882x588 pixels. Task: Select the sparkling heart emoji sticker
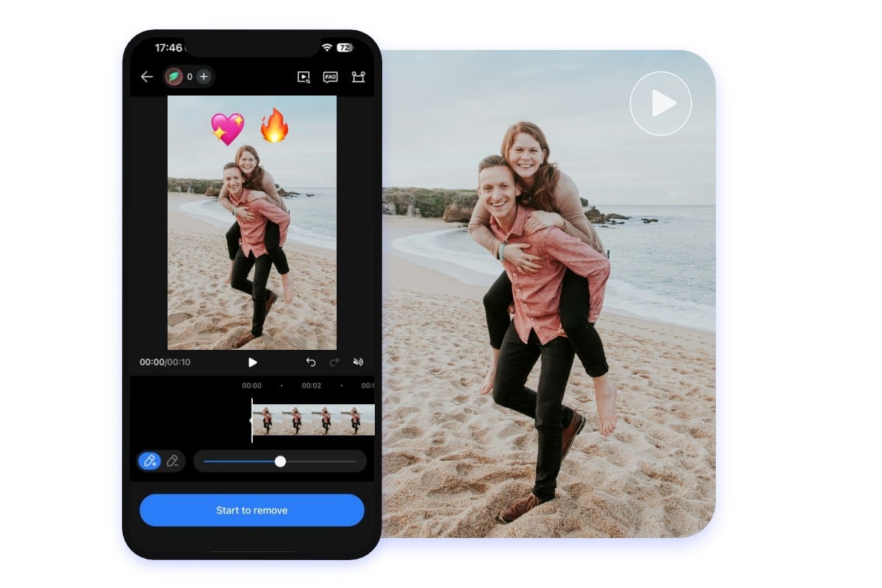click(228, 126)
